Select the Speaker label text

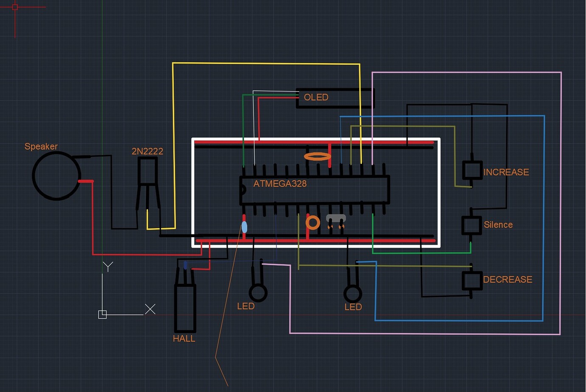coord(41,146)
